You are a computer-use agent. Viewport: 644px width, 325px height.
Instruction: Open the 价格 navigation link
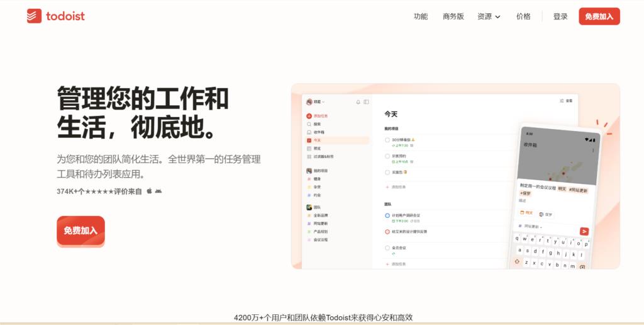[523, 16]
